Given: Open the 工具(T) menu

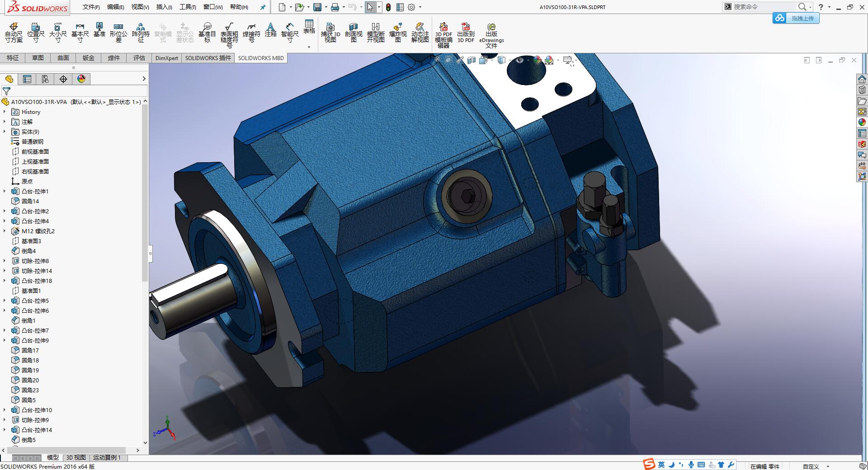Looking at the screenshot, I should click(188, 7).
